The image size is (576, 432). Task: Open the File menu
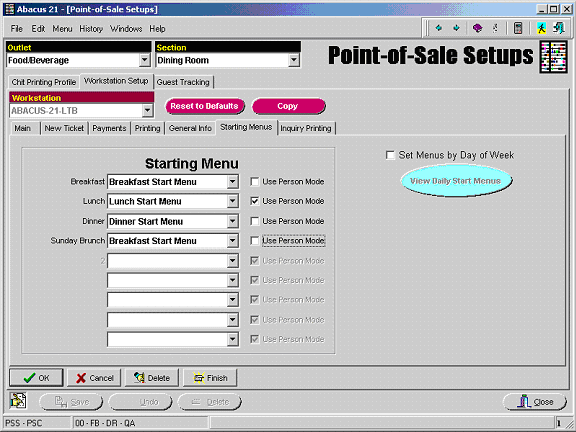17,29
